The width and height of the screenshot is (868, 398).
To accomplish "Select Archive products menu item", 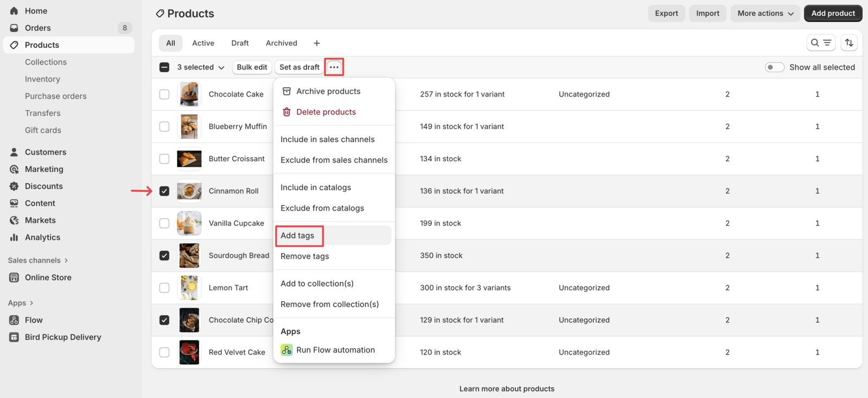I will point(334,92).
